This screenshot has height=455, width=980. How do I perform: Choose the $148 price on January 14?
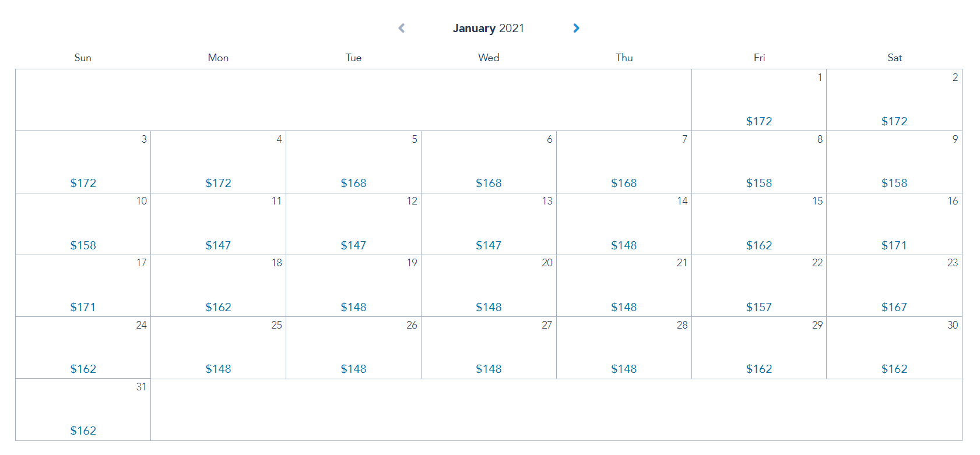(x=624, y=245)
